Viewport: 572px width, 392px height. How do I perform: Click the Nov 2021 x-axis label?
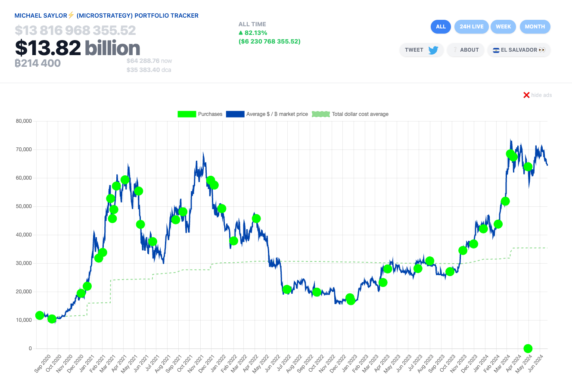pos(196,364)
